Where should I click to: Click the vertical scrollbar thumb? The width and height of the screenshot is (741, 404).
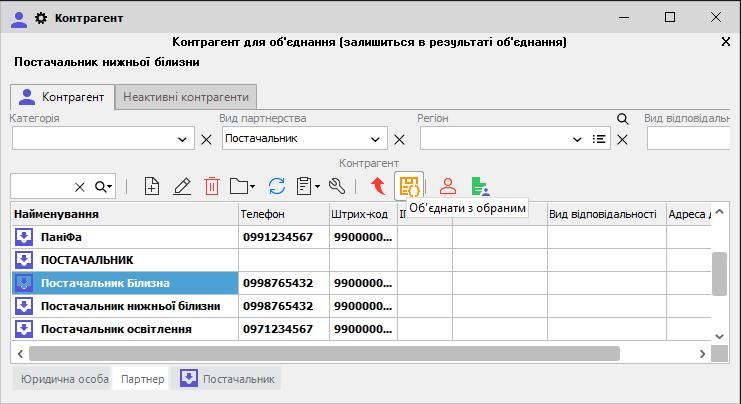tap(719, 274)
